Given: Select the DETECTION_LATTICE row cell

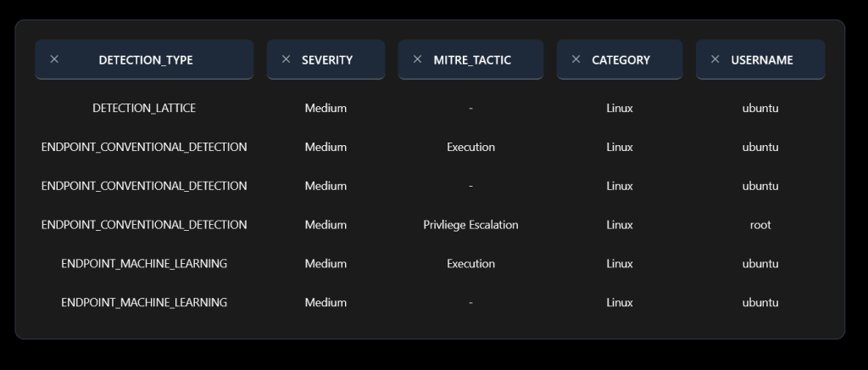Looking at the screenshot, I should coord(144,109).
